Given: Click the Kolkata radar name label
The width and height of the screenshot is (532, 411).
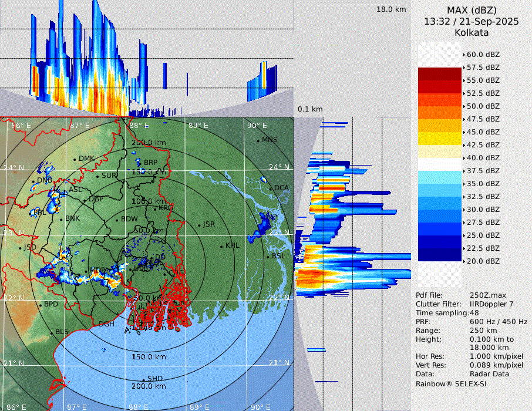Looking at the screenshot, I should pos(472,32).
